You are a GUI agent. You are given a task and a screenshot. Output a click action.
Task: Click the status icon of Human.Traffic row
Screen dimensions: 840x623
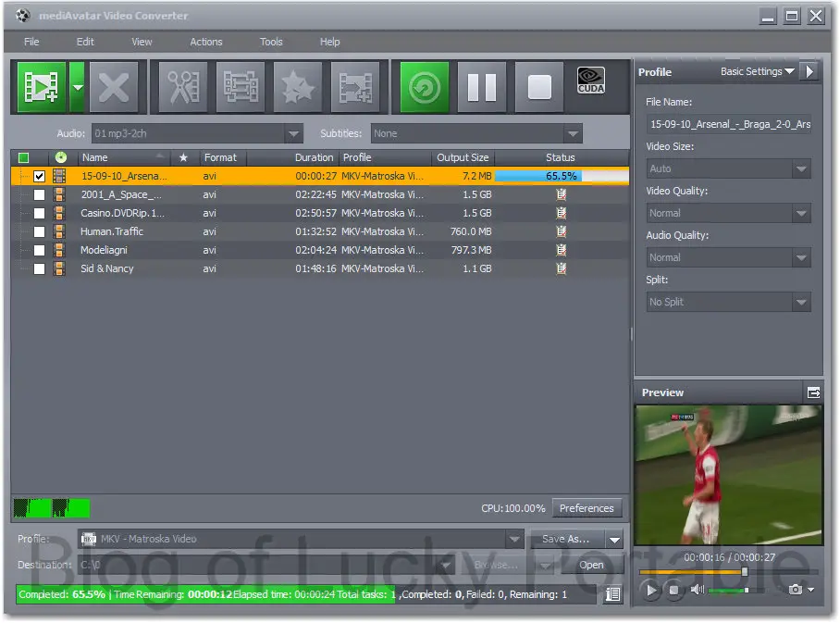pos(561,231)
